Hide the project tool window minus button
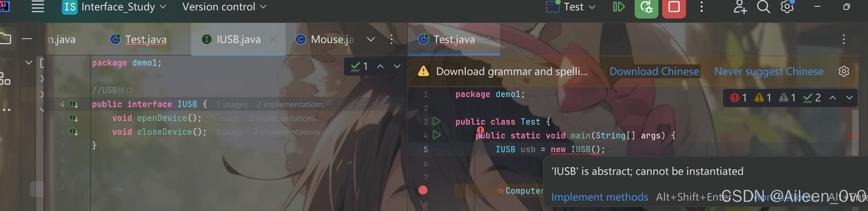Screen dimensions: 868x211 [x=27, y=39]
